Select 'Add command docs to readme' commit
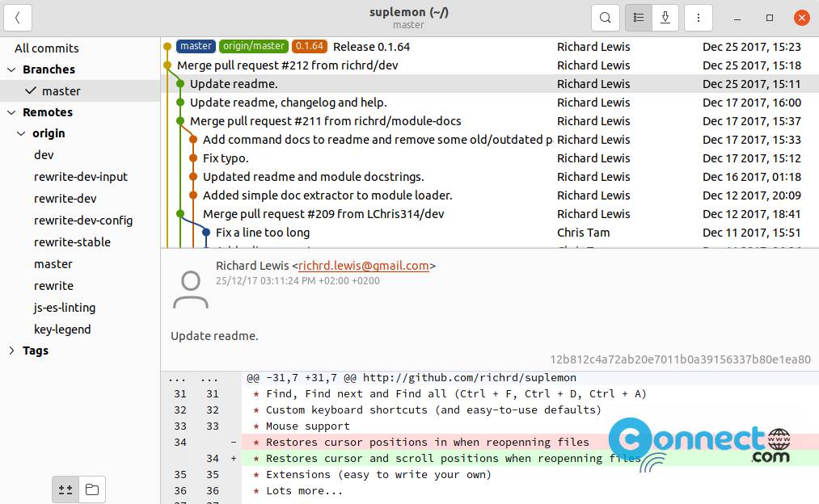819x504 pixels. click(x=490, y=140)
